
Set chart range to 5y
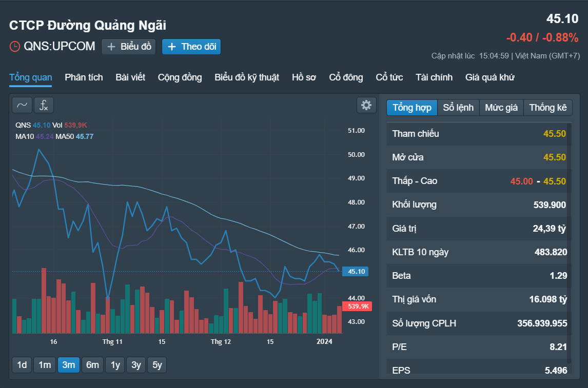point(157,365)
